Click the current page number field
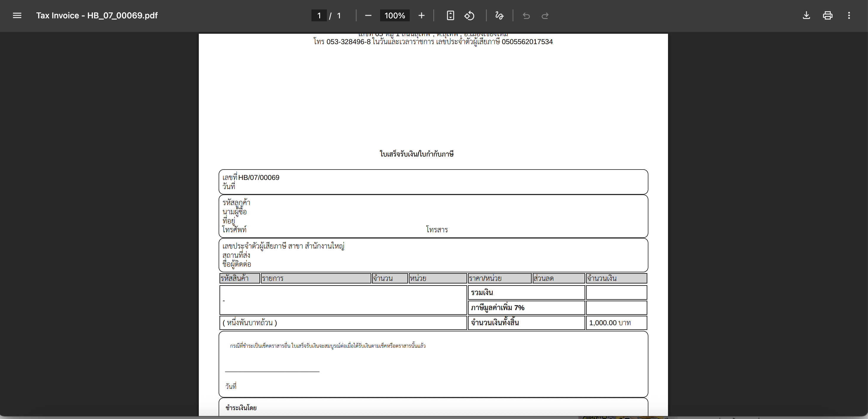 coord(319,15)
